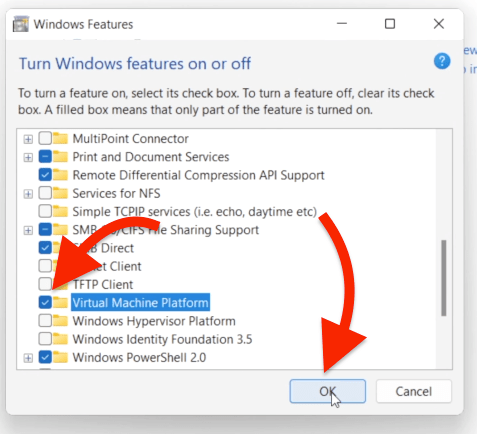The height and width of the screenshot is (434, 477).
Task: Click the Virtual Machine Platform folder icon
Action: click(60, 302)
